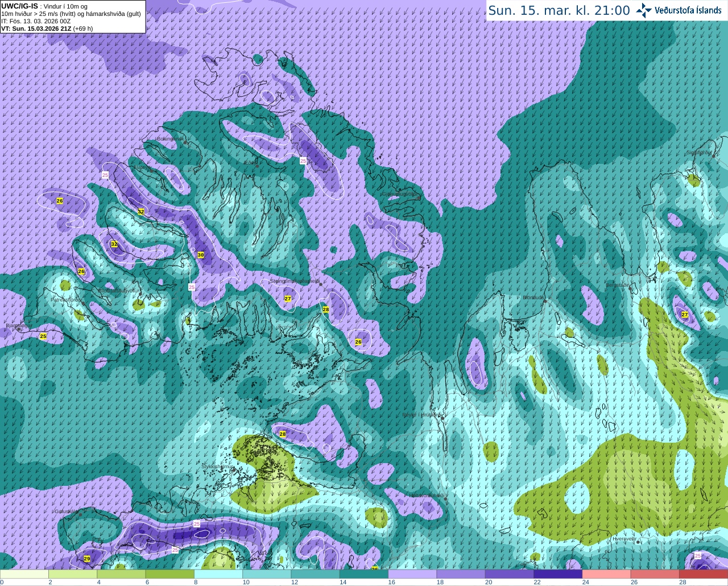Click the 10m hviður > 25 m/s description line
This screenshot has height=586, width=728.
[71, 14]
